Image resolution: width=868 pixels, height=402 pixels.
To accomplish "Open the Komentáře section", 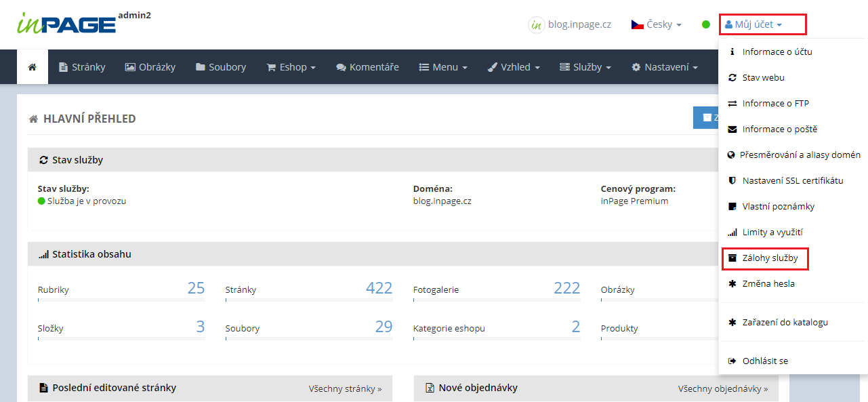I will (367, 67).
